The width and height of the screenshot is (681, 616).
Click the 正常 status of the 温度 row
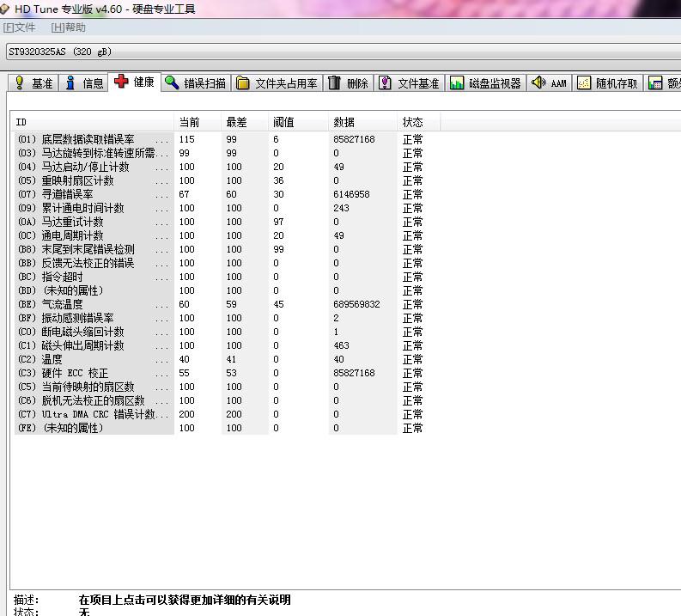(412, 360)
